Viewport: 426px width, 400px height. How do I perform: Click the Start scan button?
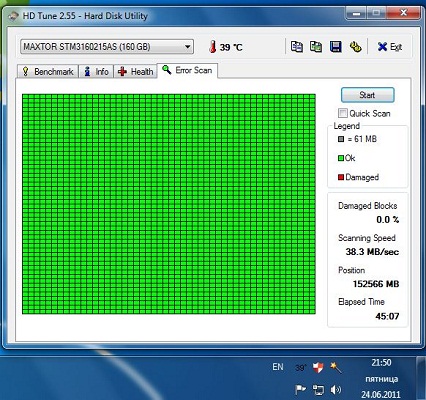(367, 95)
